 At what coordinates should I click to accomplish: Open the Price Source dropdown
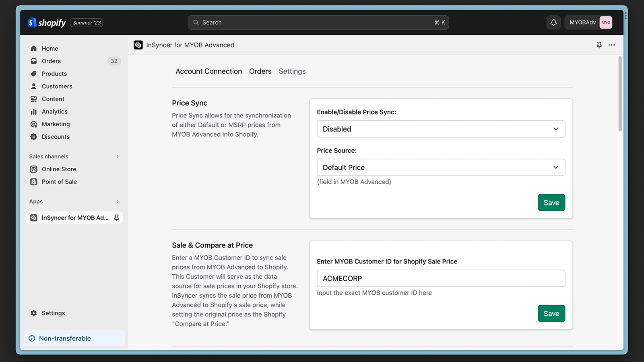441,167
